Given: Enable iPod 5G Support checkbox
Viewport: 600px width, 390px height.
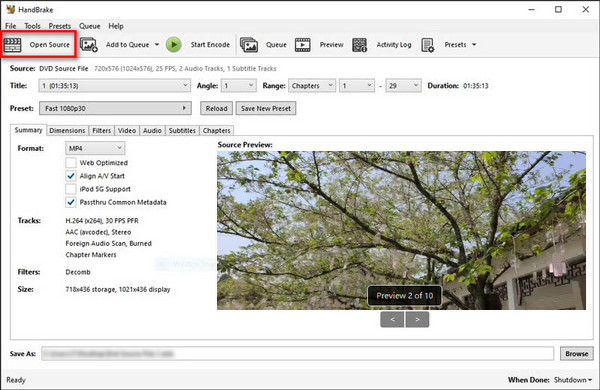Looking at the screenshot, I should coord(71,189).
